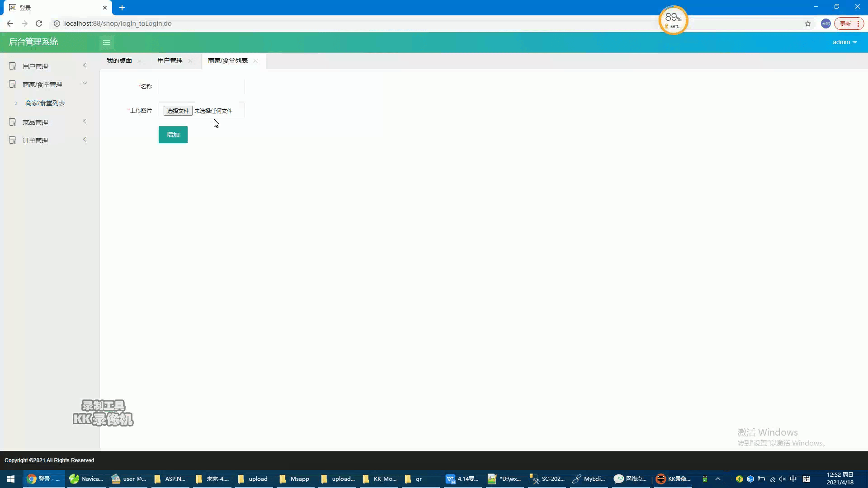Open KK录像机 from the taskbar
The height and width of the screenshot is (488, 868).
pyautogui.click(x=673, y=479)
